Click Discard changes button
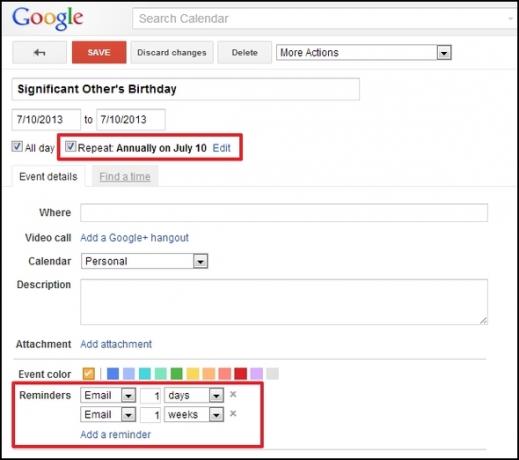Screen dimensions: 519x460 point(172,52)
